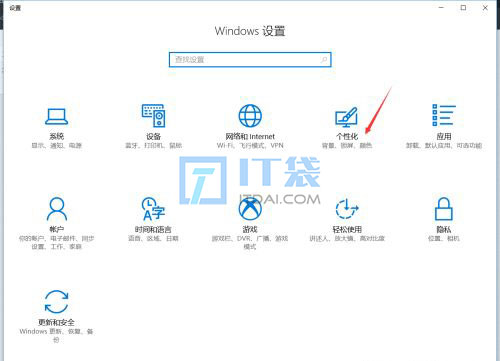Open the 时间和语言 clock-letter icon

tap(153, 209)
